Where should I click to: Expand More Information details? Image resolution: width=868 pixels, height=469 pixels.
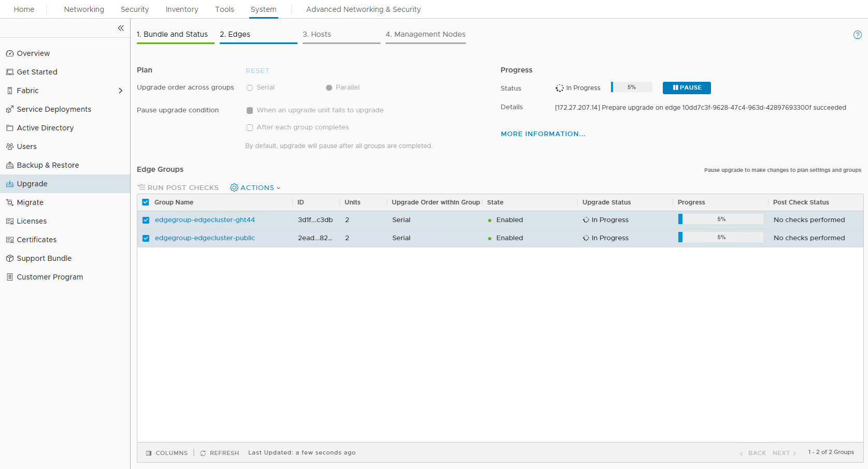(543, 134)
